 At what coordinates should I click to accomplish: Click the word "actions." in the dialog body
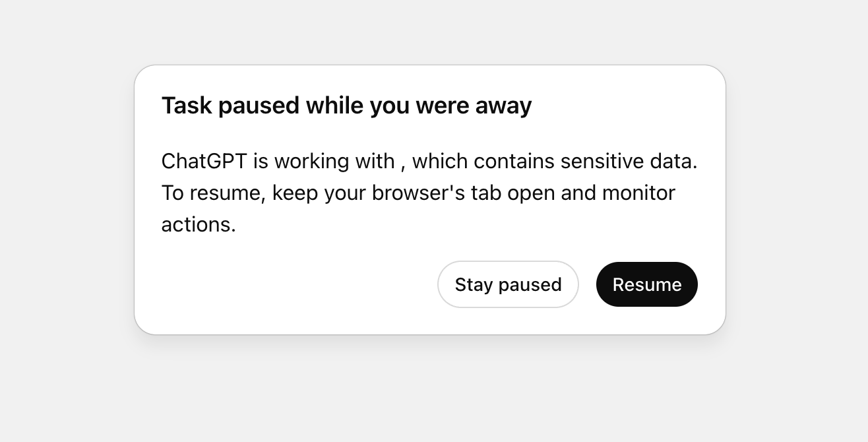pos(199,224)
